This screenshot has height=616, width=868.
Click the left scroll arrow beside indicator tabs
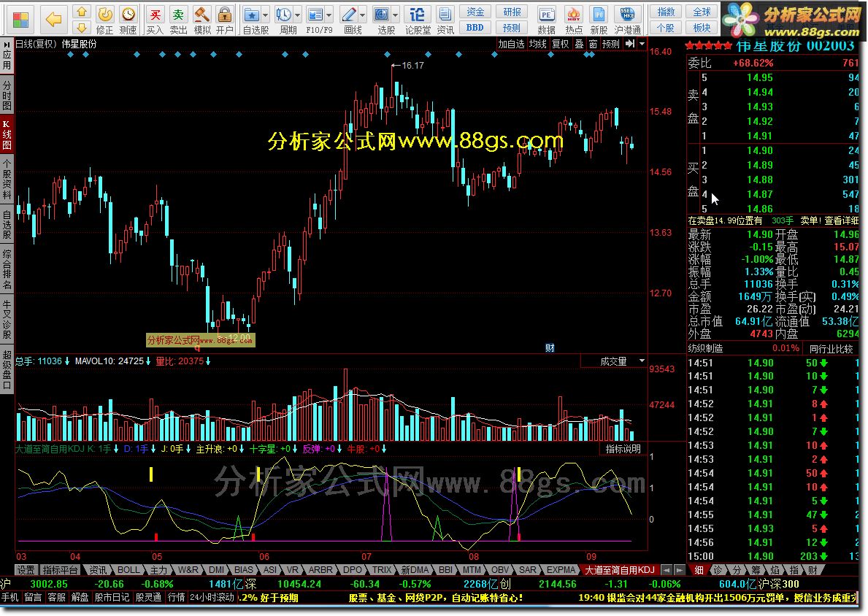click(667, 569)
